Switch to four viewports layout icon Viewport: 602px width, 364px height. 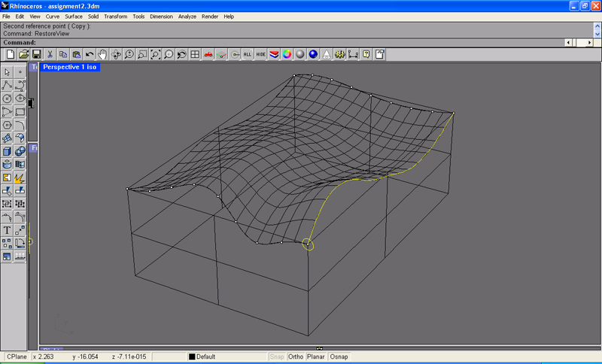click(x=195, y=54)
